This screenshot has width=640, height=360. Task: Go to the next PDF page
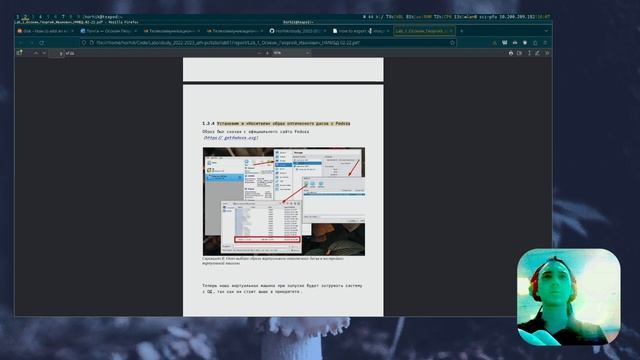click(44, 53)
